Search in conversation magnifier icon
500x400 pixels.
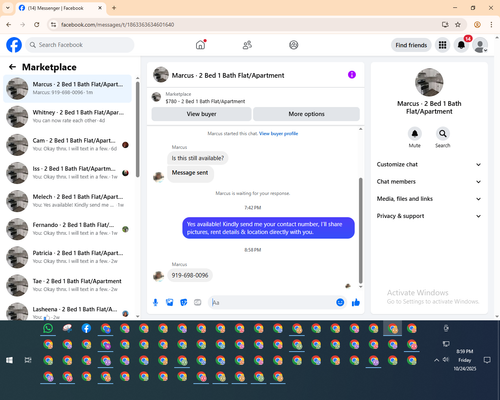tap(443, 134)
